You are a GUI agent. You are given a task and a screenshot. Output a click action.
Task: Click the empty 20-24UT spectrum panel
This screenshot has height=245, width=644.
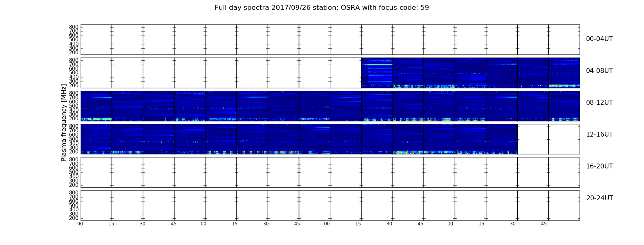(x=330, y=205)
